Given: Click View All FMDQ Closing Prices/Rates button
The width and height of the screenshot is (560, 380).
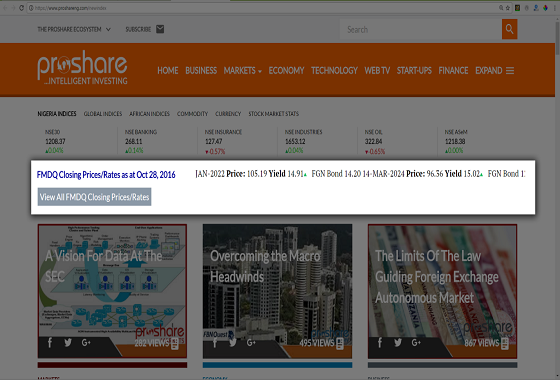Looking at the screenshot, I should point(95,197).
